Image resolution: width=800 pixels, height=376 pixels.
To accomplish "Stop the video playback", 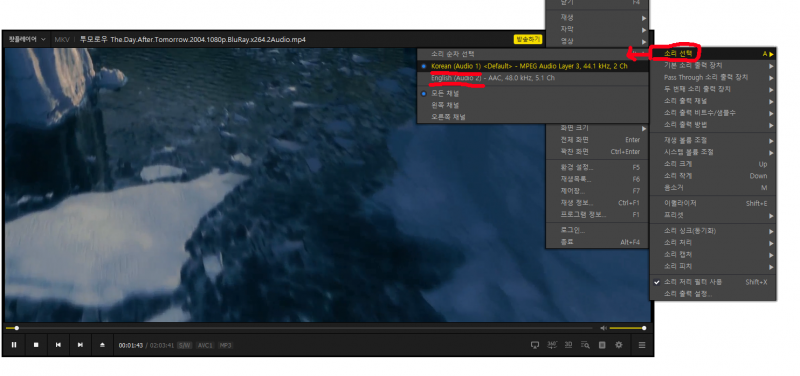I will (x=36, y=345).
